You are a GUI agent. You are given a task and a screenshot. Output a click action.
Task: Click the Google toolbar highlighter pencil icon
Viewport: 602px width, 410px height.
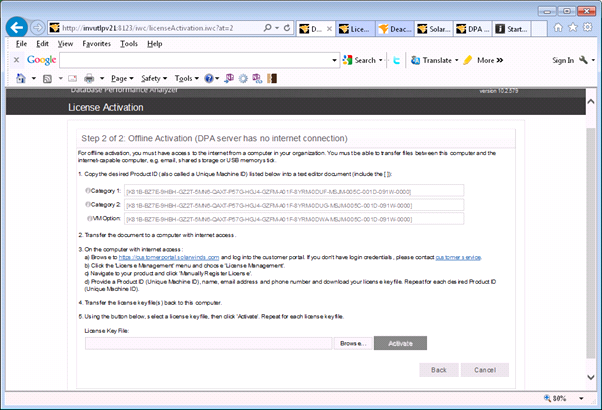point(468,60)
